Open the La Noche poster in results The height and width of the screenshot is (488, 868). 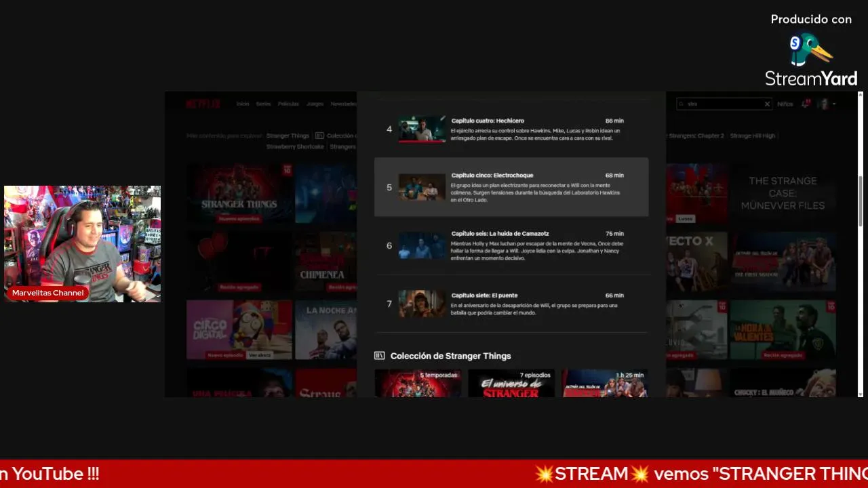pyautogui.click(x=327, y=329)
